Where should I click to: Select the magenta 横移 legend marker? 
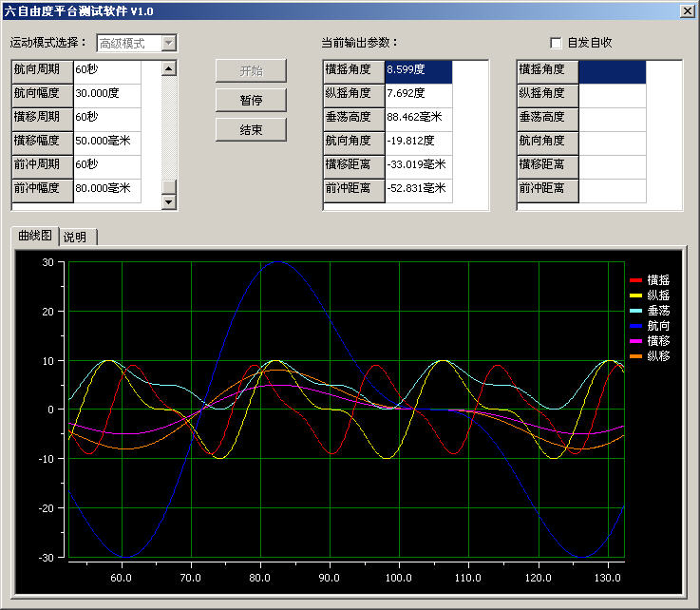click(x=635, y=341)
